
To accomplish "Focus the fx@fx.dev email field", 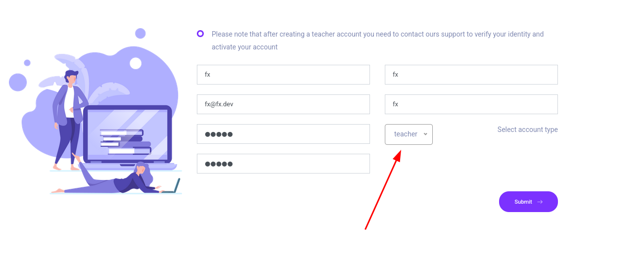I will (x=283, y=104).
